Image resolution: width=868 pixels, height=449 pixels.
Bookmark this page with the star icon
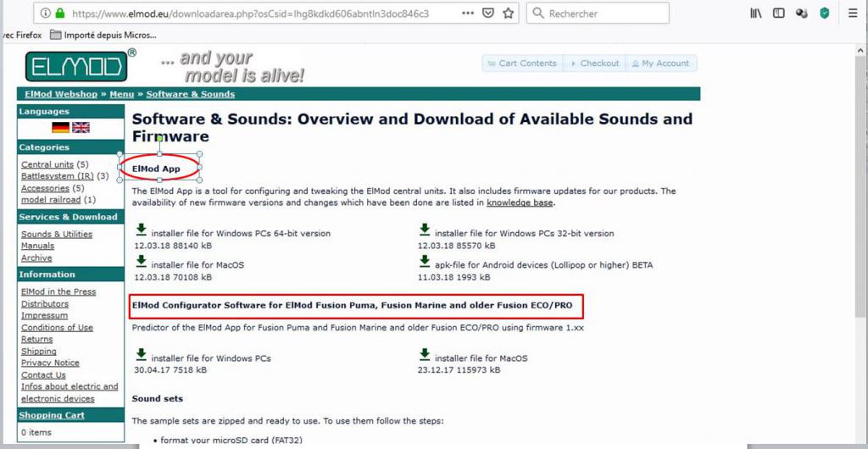509,14
